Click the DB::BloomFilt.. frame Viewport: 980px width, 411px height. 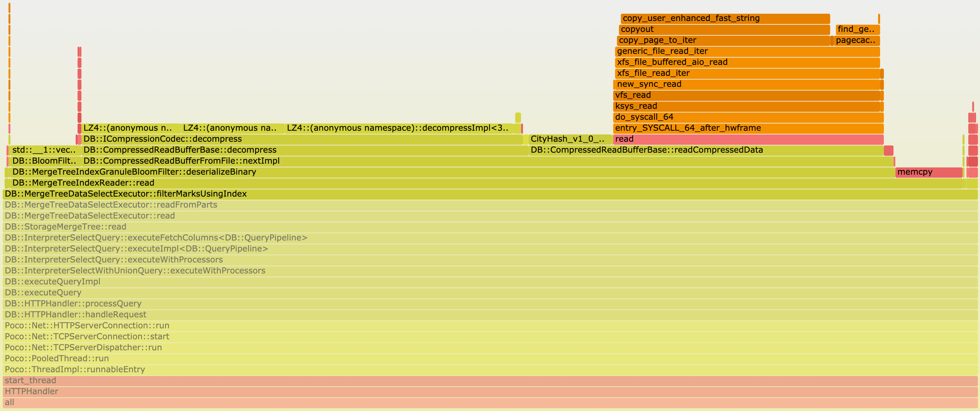coord(45,162)
